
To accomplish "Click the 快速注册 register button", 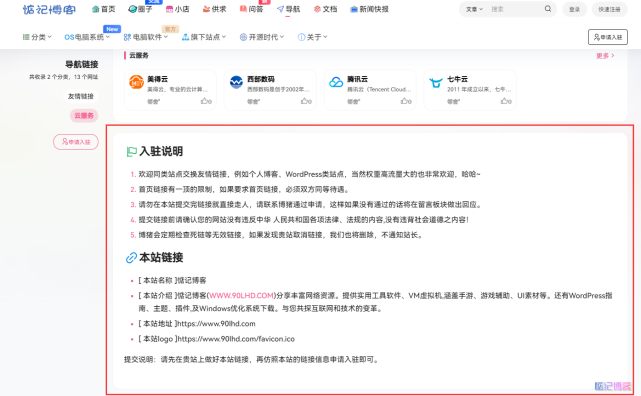I will pyautogui.click(x=609, y=9).
